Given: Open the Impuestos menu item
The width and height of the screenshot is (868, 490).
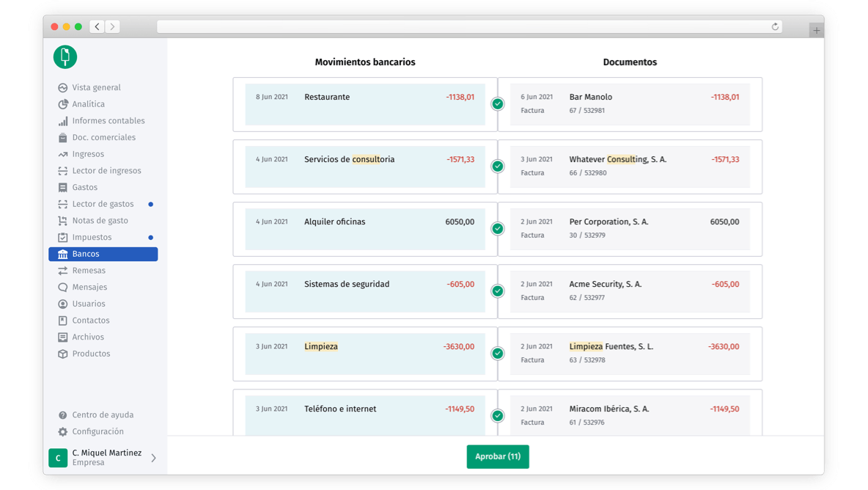Looking at the screenshot, I should coord(92,238).
